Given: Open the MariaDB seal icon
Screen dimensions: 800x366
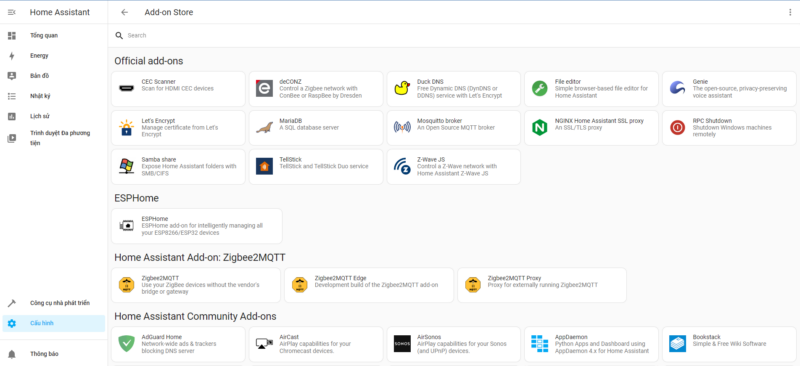Looking at the screenshot, I should [x=264, y=128].
